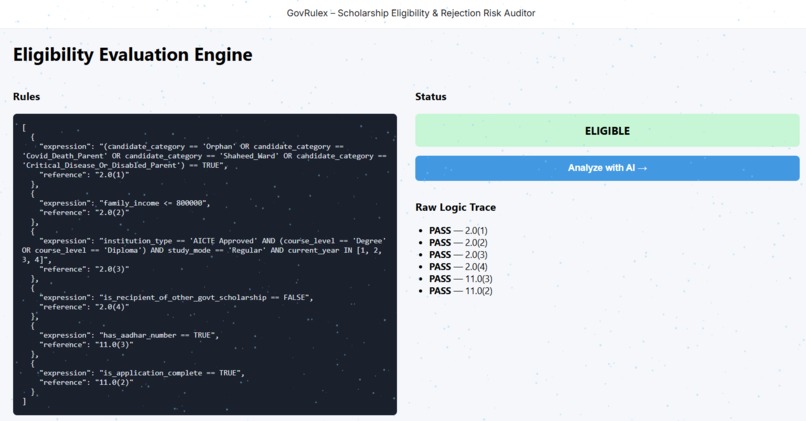Click the ELIGIBLE status banner

607,131
